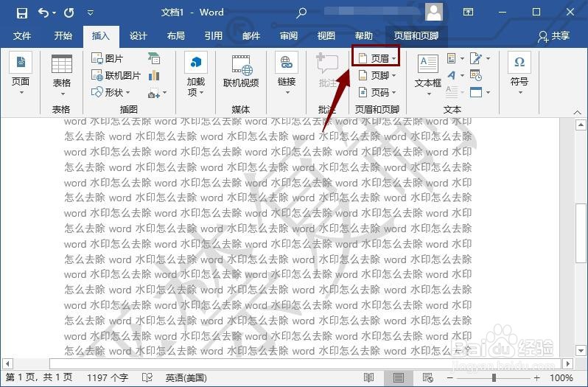Click the SmartArt icon
588x387 pixels.
pos(154,58)
